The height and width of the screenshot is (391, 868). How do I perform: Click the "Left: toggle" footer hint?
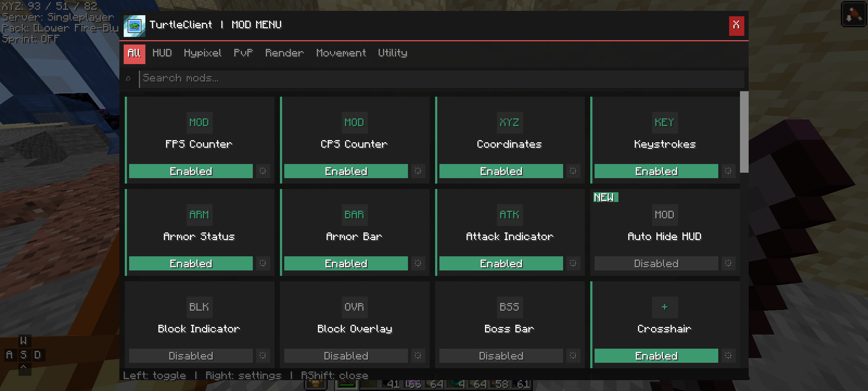154,375
